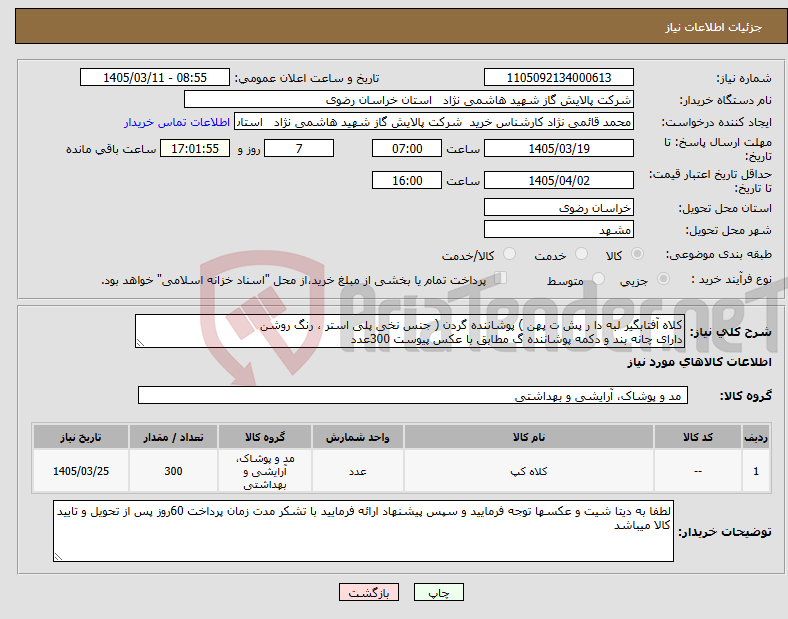
Task: Select the متوسط purchase type radio
Action: [x=598, y=278]
